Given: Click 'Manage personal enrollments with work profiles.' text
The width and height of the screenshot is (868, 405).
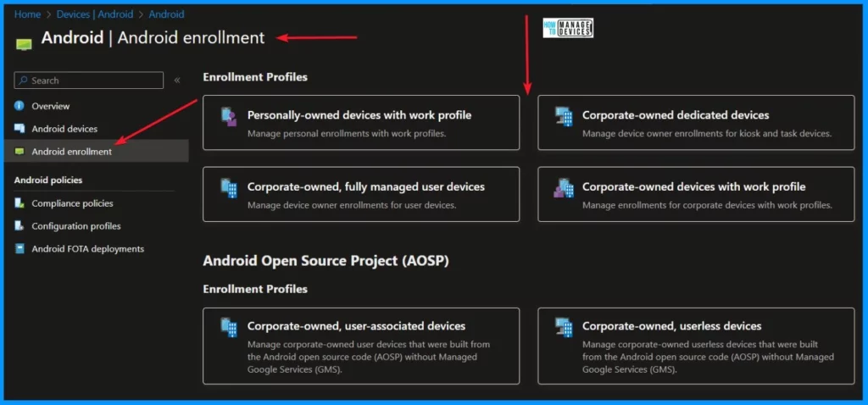Looking at the screenshot, I should tap(347, 133).
